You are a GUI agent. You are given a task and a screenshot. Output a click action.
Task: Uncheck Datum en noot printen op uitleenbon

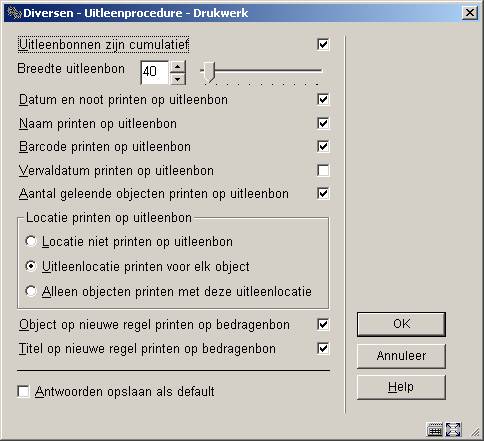coord(323,99)
